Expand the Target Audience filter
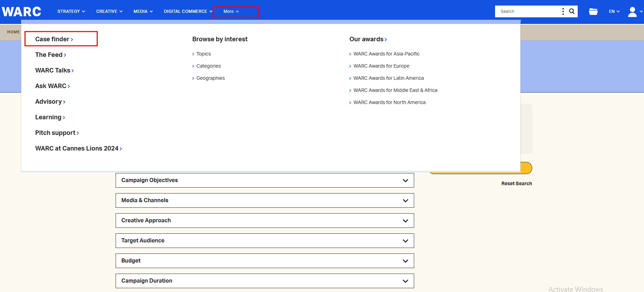The width and height of the screenshot is (644, 292). coord(265,241)
